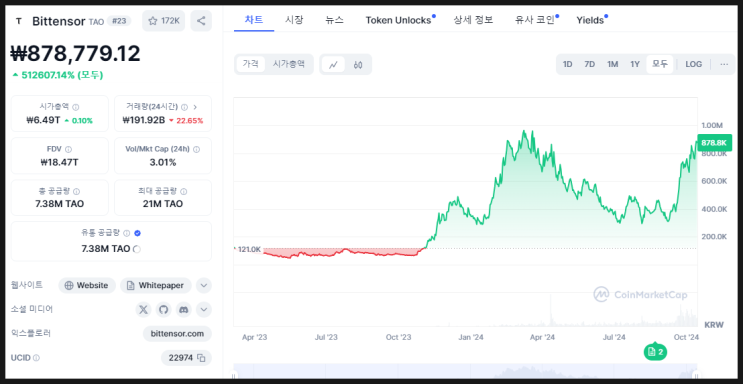Click the TAO ticker symbol text
The height and width of the screenshot is (384, 743).
tap(96, 22)
